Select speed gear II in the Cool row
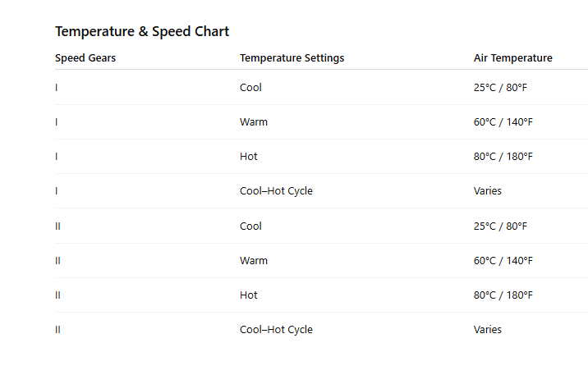 (57, 226)
